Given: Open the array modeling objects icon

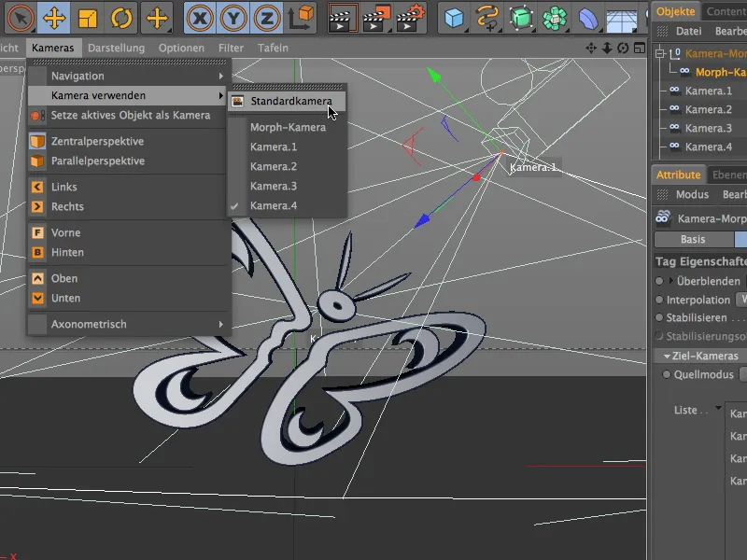Looking at the screenshot, I should coord(555,18).
